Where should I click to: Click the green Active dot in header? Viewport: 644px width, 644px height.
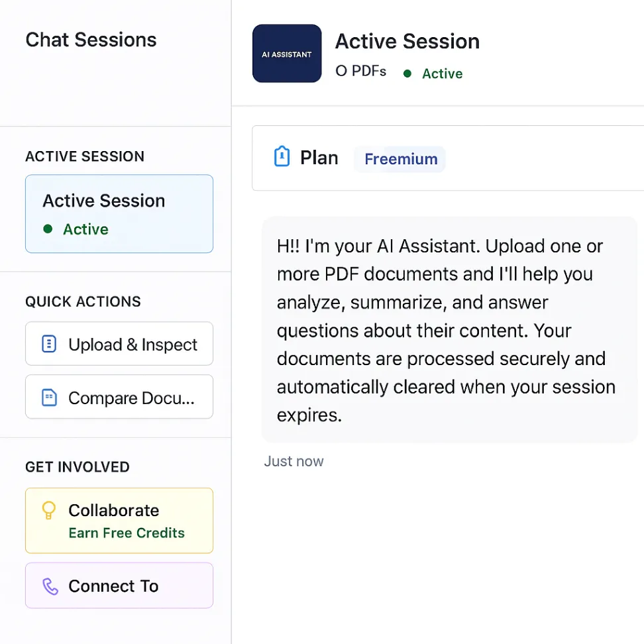click(x=407, y=74)
